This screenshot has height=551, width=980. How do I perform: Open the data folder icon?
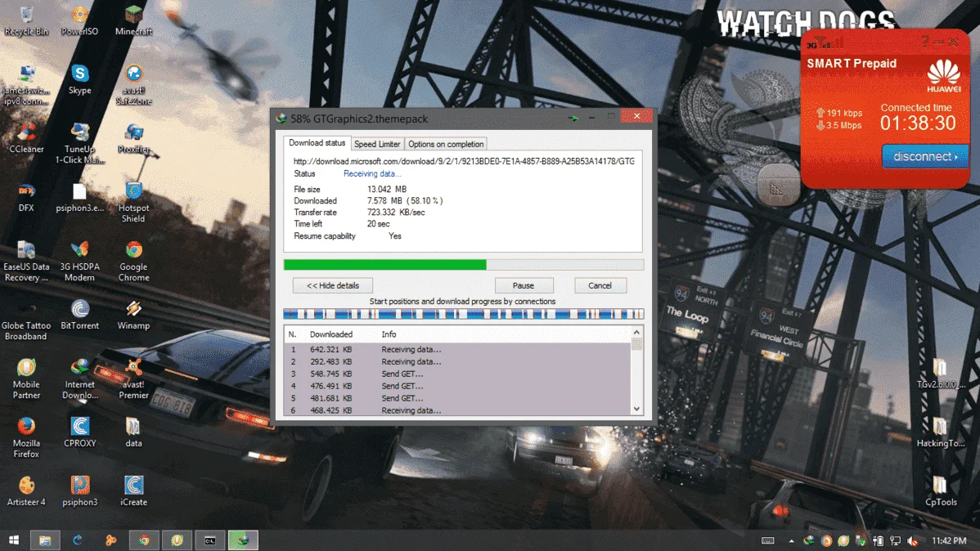[x=133, y=431]
